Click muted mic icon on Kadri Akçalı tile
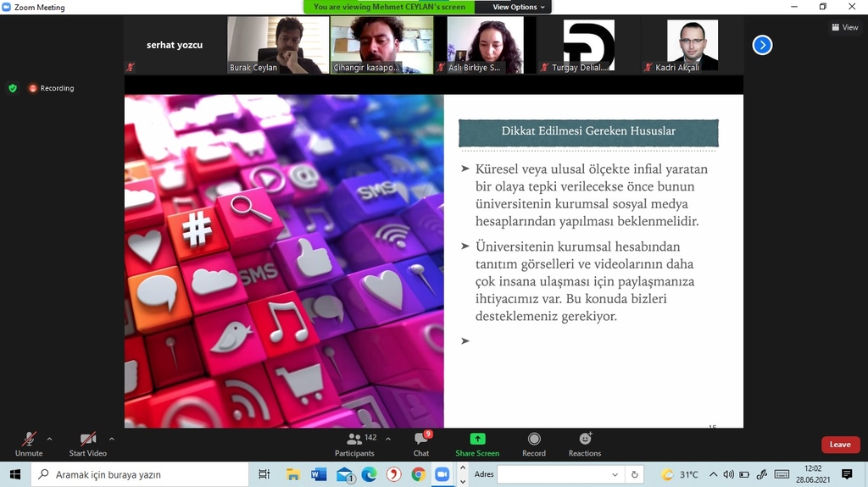This screenshot has width=868, height=487. click(x=648, y=68)
